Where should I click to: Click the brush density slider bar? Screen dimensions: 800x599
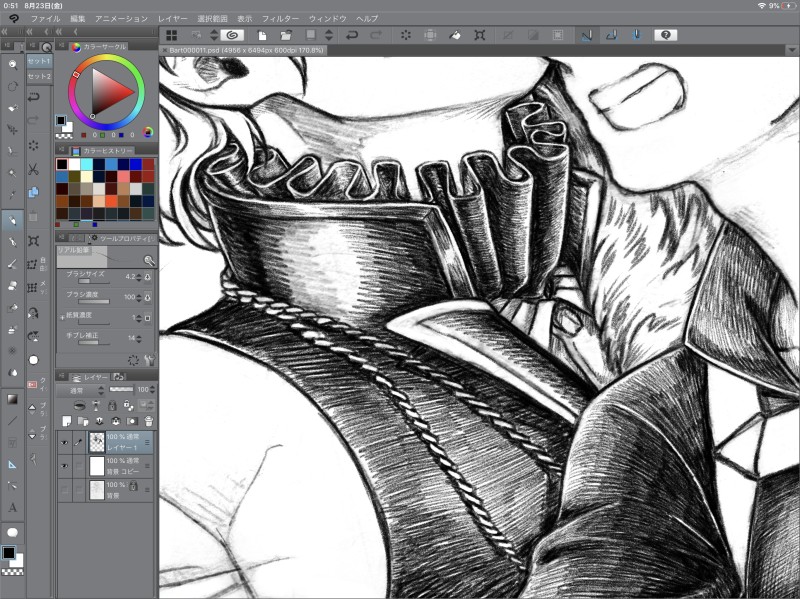click(x=93, y=302)
